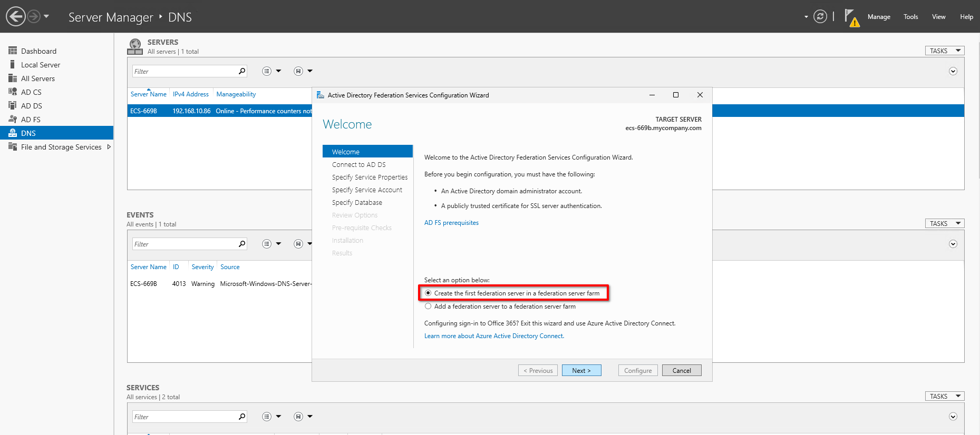The image size is (980, 435).
Task: Open Dashboard from the sidebar
Action: click(38, 51)
